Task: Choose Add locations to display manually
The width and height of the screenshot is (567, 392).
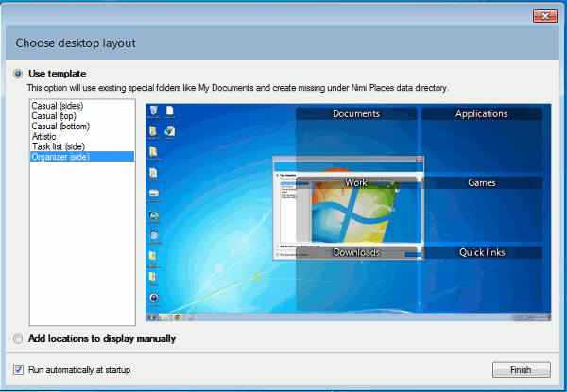Action: [18, 338]
